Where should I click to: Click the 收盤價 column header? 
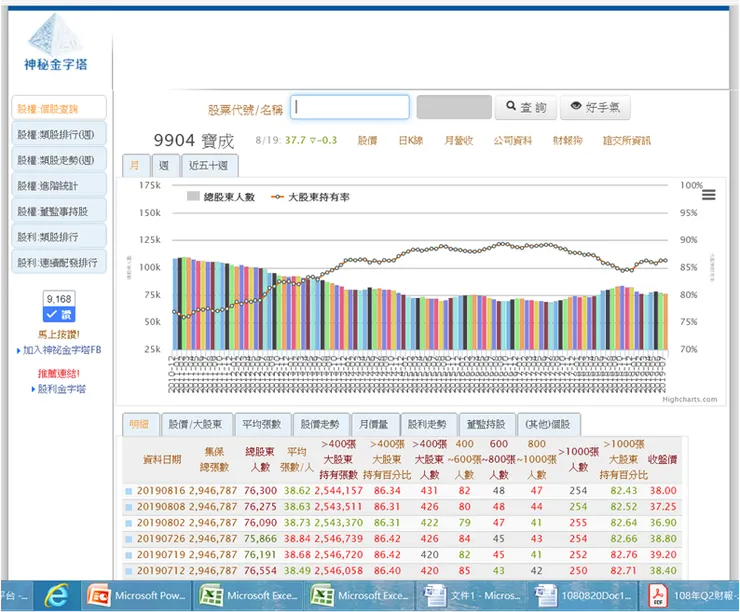click(x=663, y=460)
